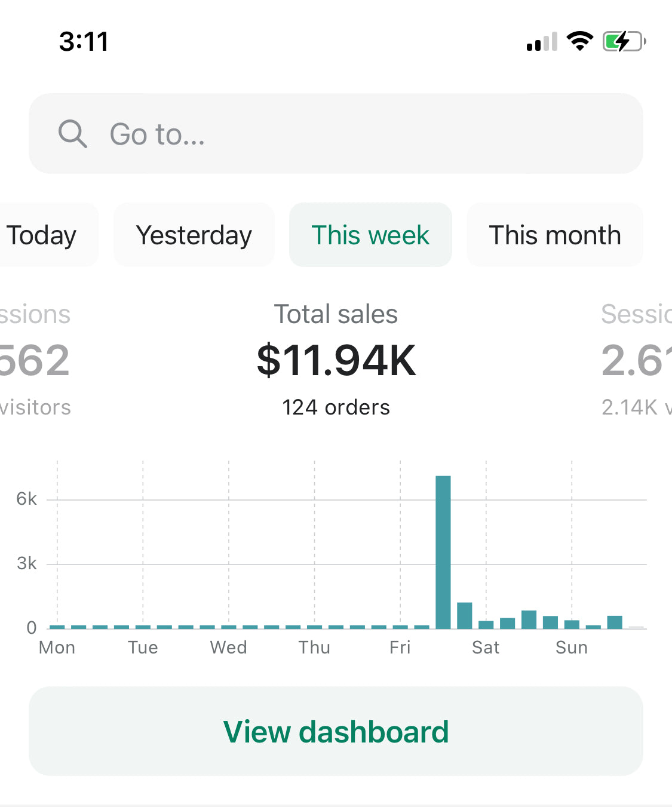This screenshot has height=807, width=672.
Task: Tap the Sat label on chart axis
Action: (x=486, y=648)
